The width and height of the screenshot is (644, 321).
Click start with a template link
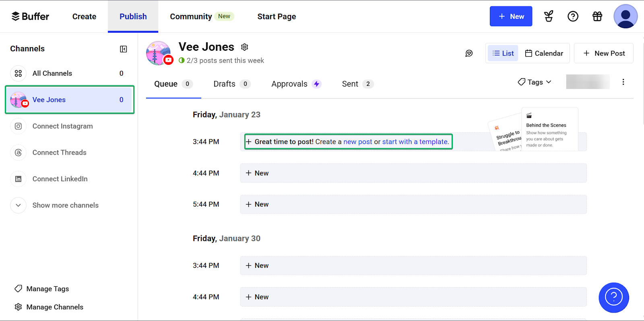coord(415,142)
